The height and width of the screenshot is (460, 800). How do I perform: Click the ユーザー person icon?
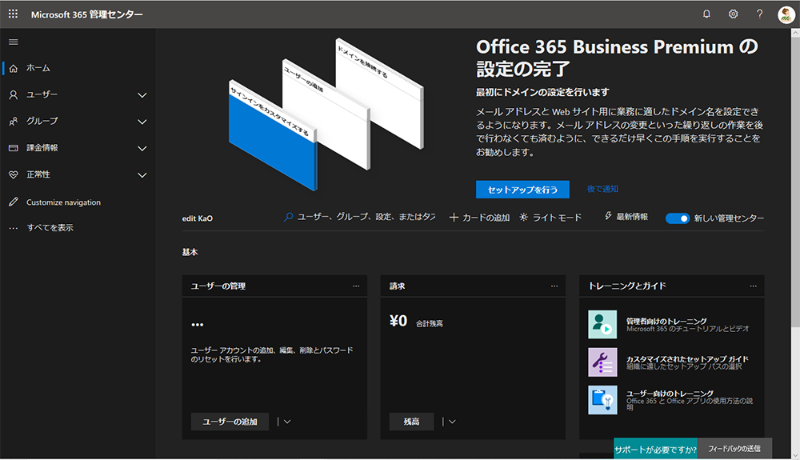point(14,95)
